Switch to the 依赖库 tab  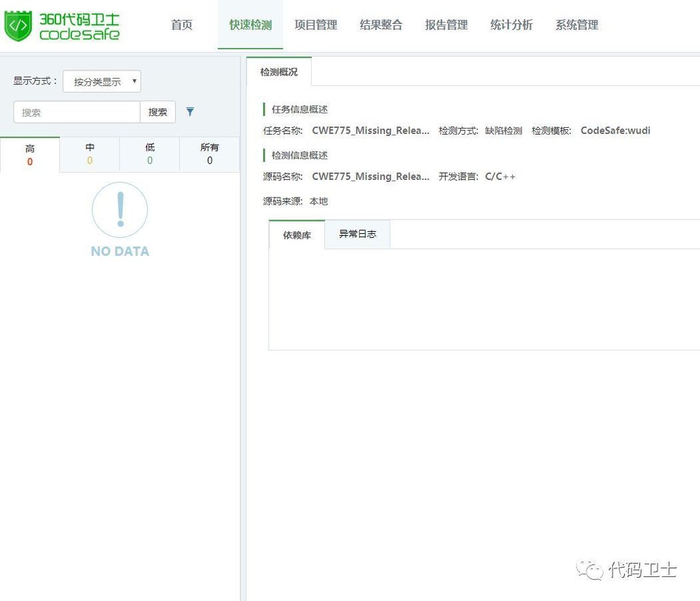[x=297, y=235]
